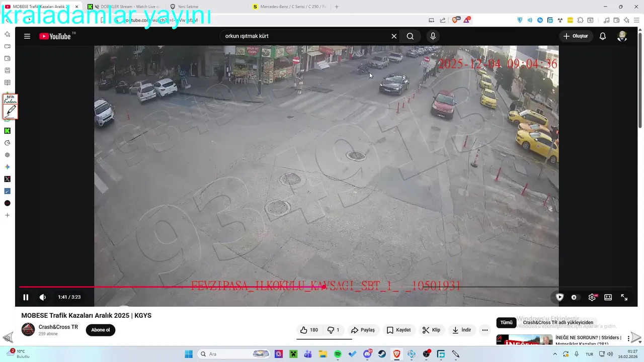Like the video with 180 likes
The width and height of the screenshot is (644, 362).
[309, 330]
